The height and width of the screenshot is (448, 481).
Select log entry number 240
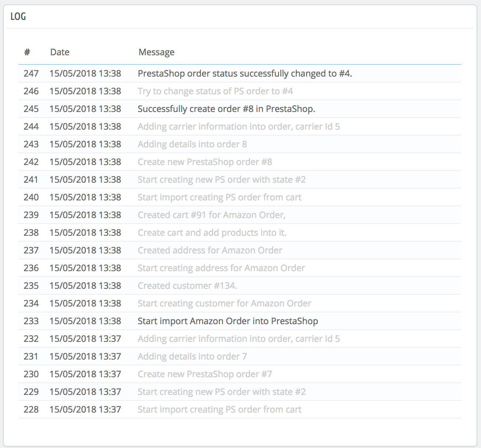click(31, 197)
